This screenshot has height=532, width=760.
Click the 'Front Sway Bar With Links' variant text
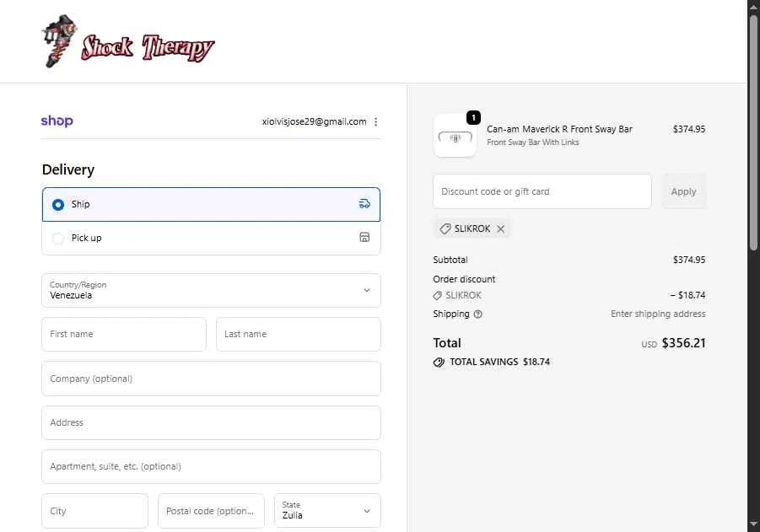pyautogui.click(x=533, y=142)
